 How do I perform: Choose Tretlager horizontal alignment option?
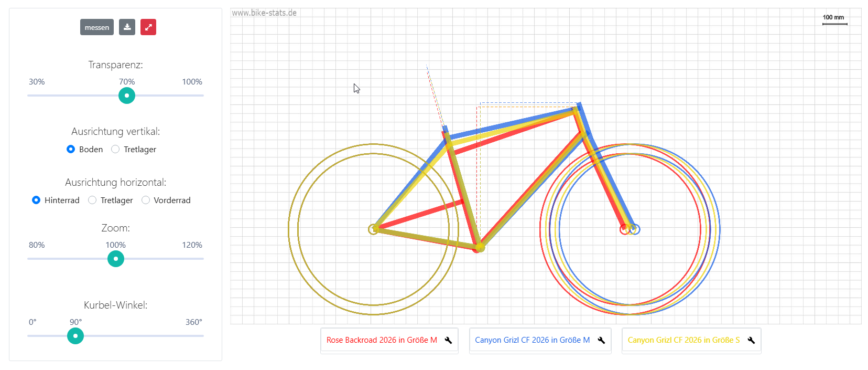(92, 200)
